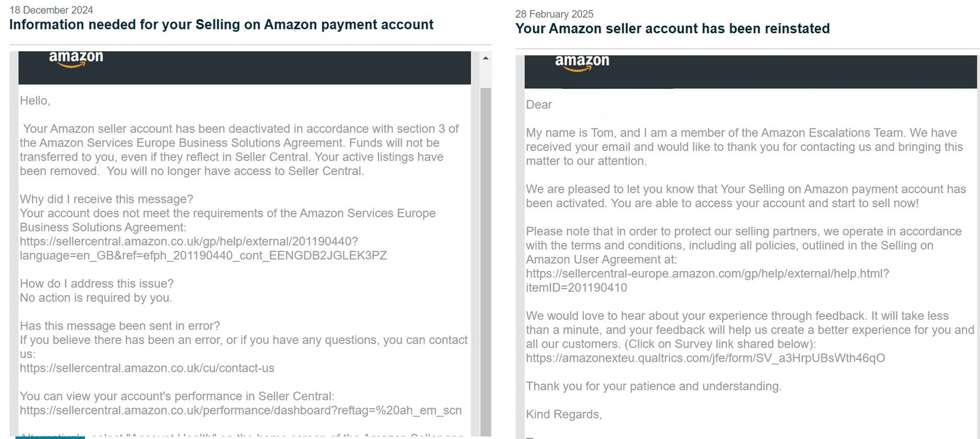The width and height of the screenshot is (980, 439).
Task: Open the Qualtrics survey link
Action: tap(706, 358)
